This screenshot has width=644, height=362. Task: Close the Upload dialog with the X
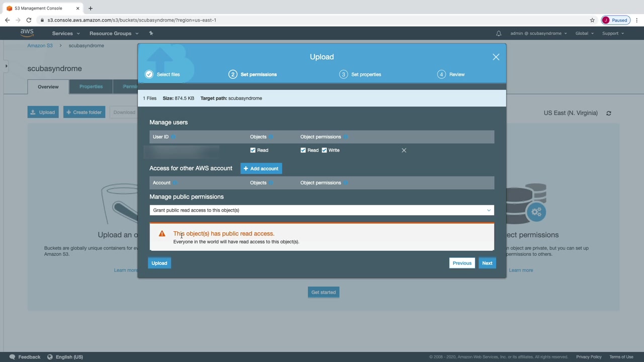pyautogui.click(x=496, y=57)
